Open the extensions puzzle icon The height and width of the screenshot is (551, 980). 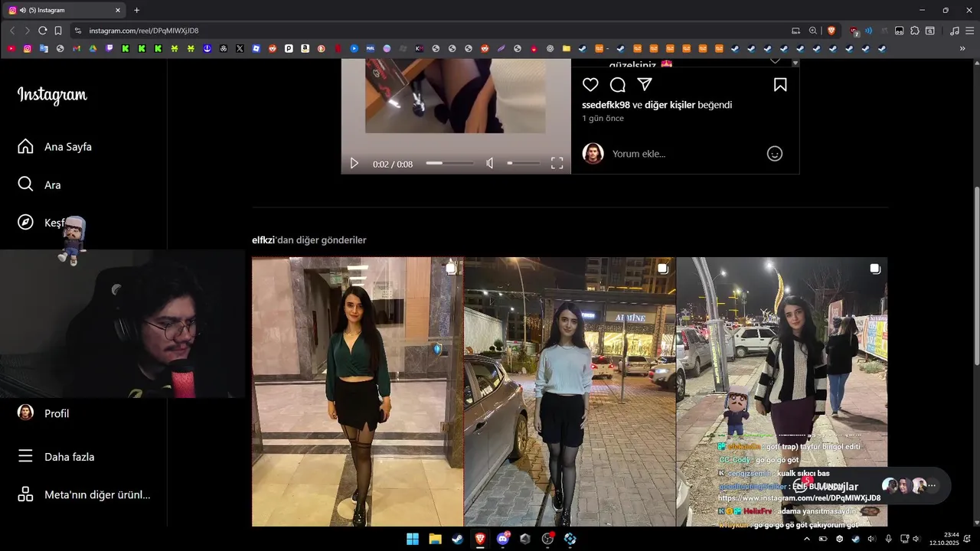tap(914, 31)
